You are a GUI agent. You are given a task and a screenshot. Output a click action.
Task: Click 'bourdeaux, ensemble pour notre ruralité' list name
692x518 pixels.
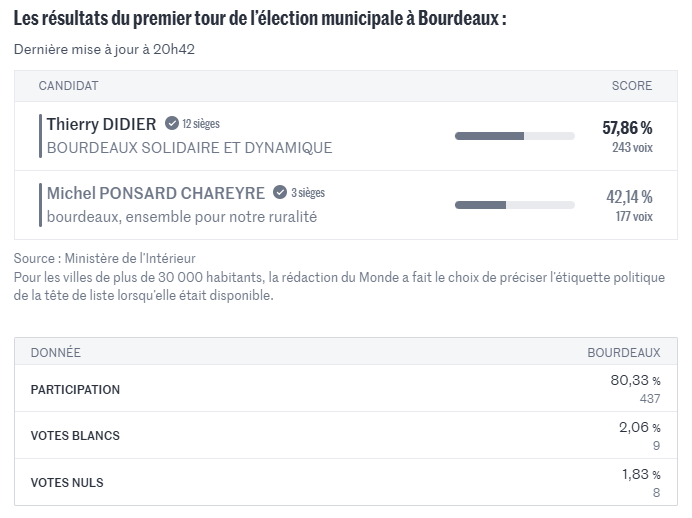pyautogui.click(x=182, y=216)
